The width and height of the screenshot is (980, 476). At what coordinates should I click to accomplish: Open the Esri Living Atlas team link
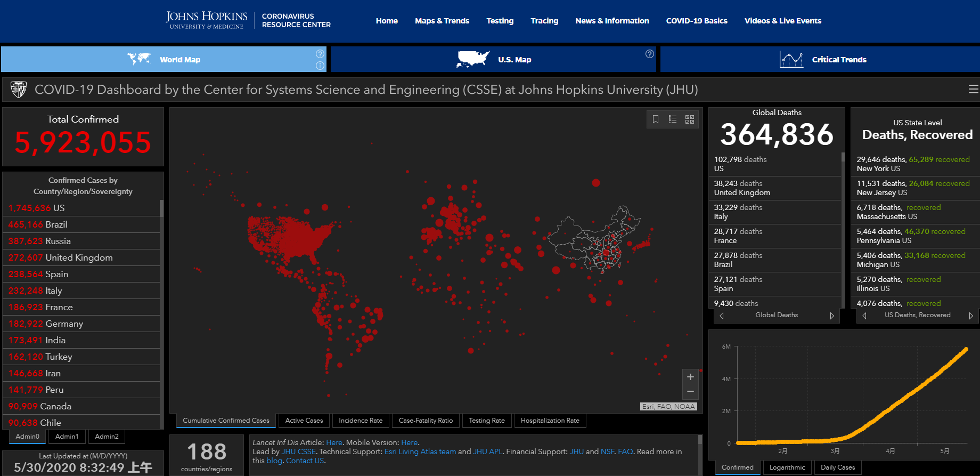(420, 451)
